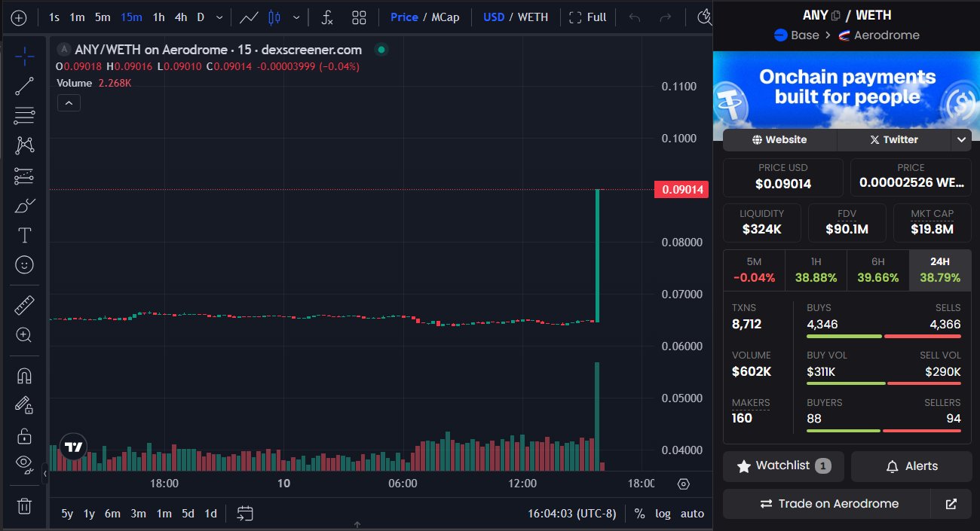The image size is (980, 531).
Task: Expand the timeframe dropdown arrow
Action: click(219, 17)
